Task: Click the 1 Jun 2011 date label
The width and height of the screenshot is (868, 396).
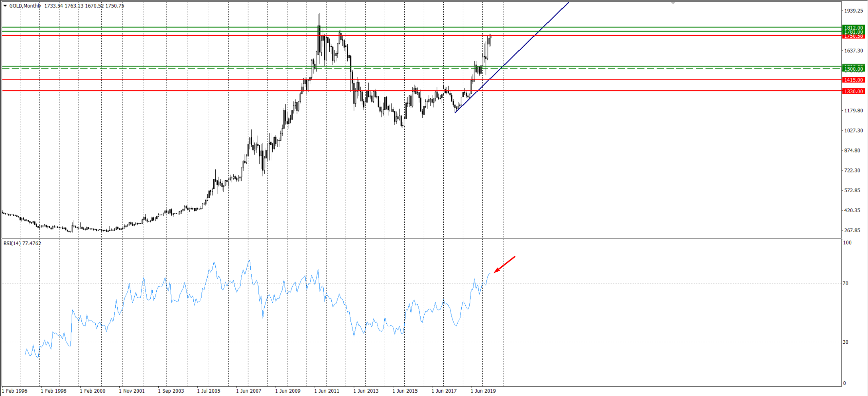Action: click(x=327, y=391)
